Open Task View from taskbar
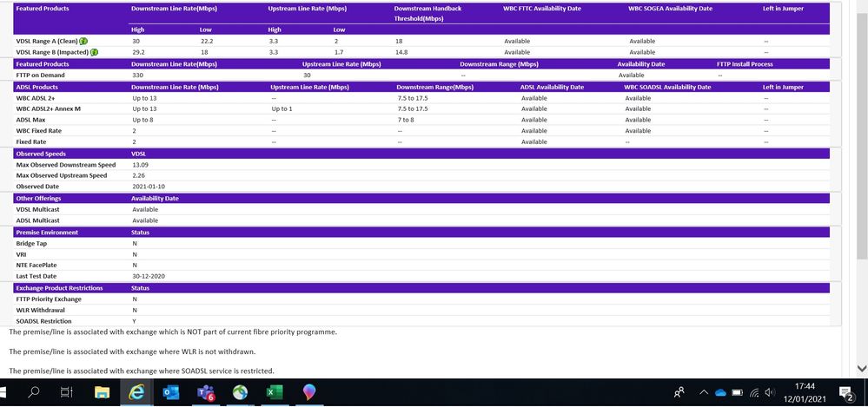The height and width of the screenshot is (407, 868). (67, 392)
